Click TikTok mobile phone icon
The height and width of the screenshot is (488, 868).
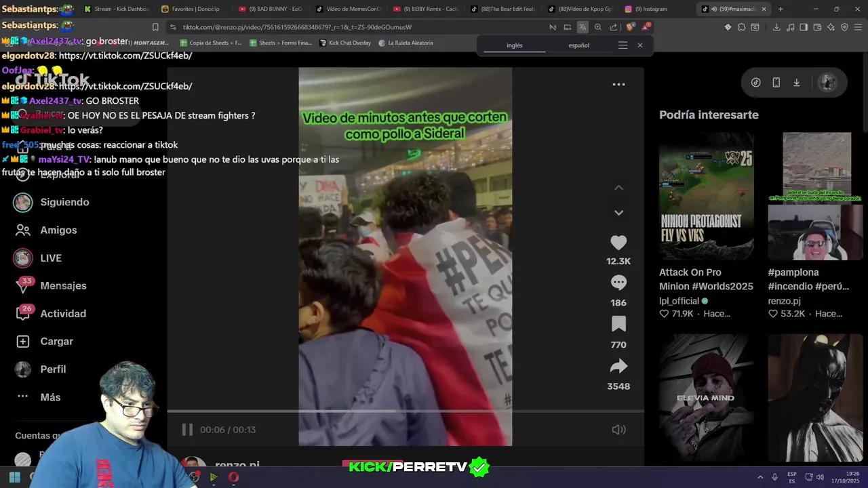click(776, 82)
